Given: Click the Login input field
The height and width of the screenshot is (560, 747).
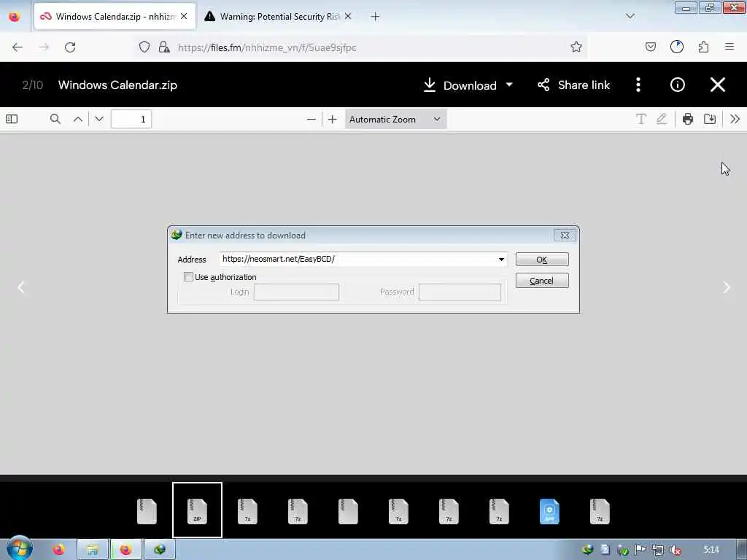Looking at the screenshot, I should [x=296, y=292].
